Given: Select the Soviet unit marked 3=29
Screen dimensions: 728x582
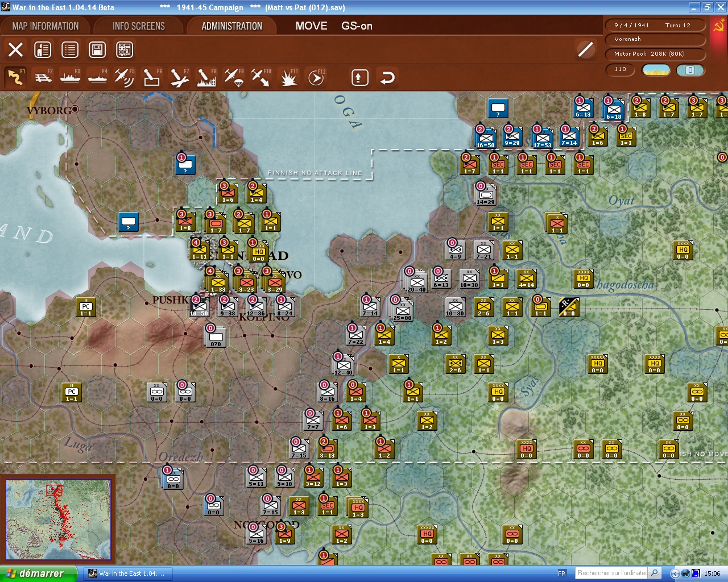Looking at the screenshot, I should click(x=275, y=281).
